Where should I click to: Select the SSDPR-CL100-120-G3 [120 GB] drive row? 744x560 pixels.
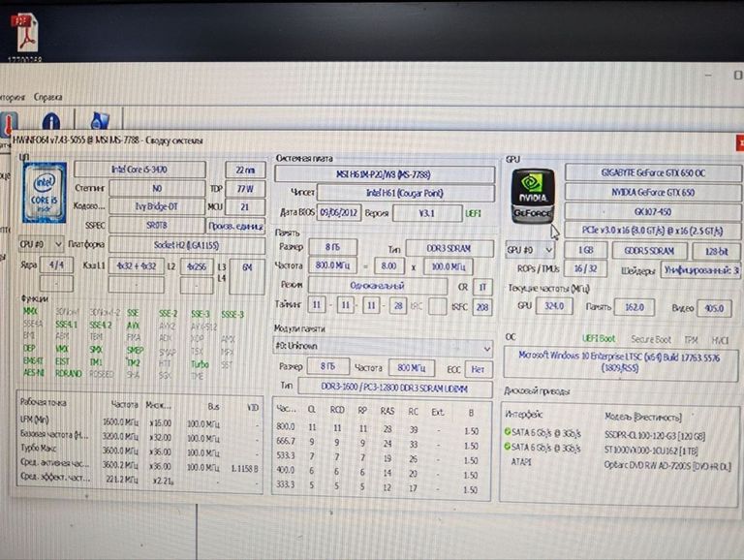[x=619, y=434]
